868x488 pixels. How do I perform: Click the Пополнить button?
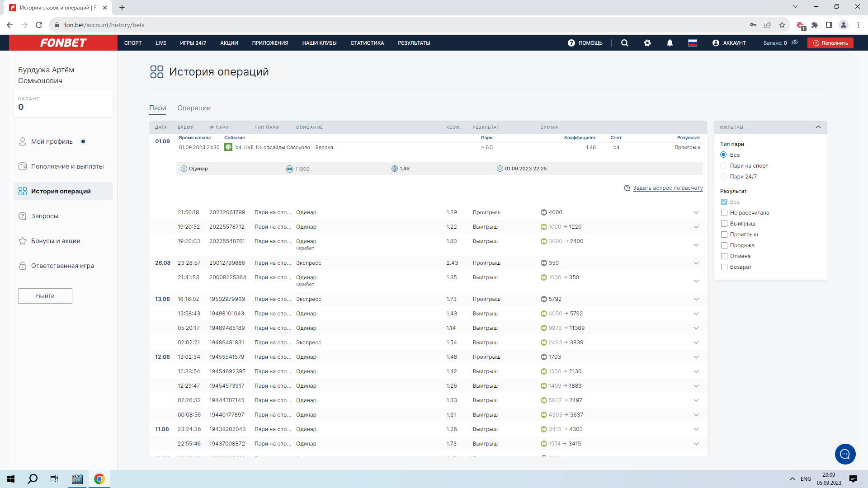click(830, 43)
